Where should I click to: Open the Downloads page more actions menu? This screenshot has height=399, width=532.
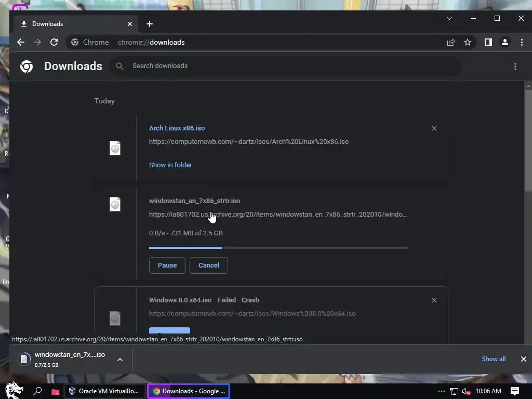point(515,66)
